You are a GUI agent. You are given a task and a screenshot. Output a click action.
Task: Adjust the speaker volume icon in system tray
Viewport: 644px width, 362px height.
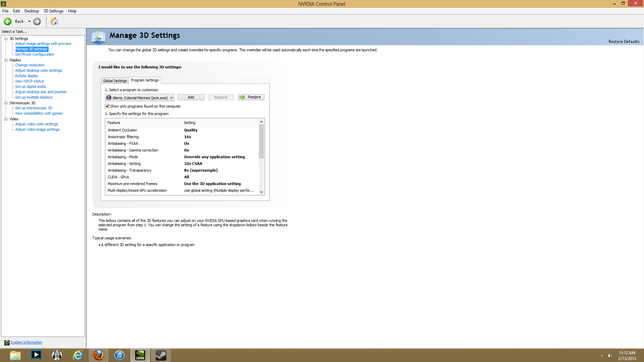point(610,355)
